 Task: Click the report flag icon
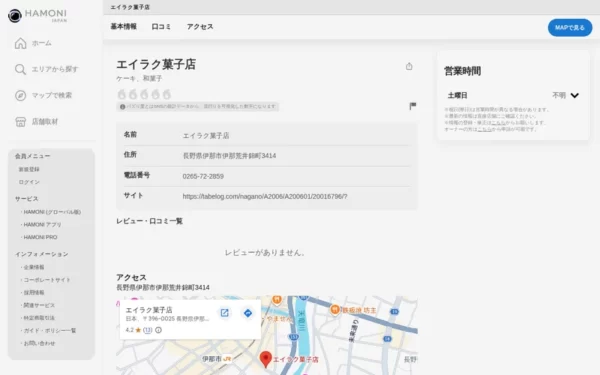tap(412, 106)
